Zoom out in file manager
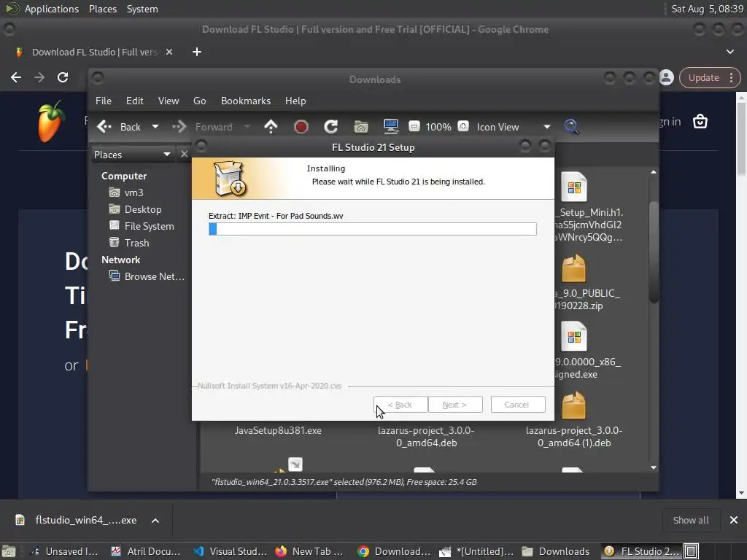The width and height of the screenshot is (747, 560). pyautogui.click(x=414, y=127)
